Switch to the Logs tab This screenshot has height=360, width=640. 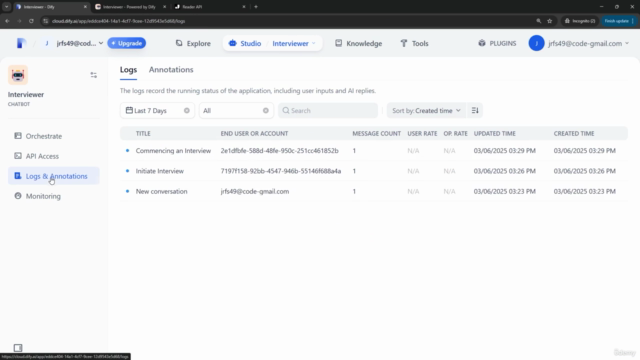pos(128,70)
